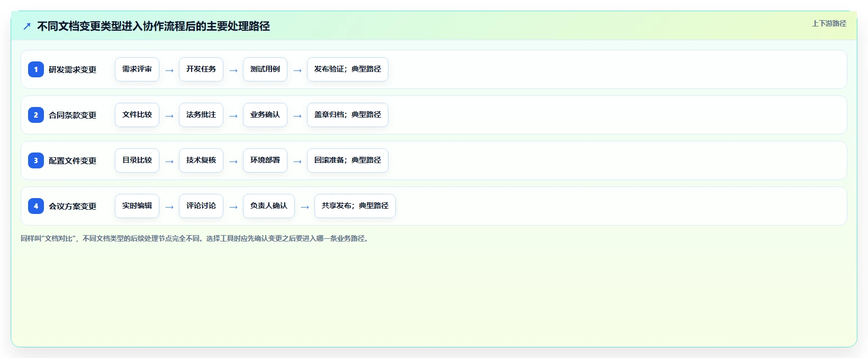This screenshot has height=358, width=868.
Task: Click the 共享发布；典型路径 step chip
Action: coord(355,206)
